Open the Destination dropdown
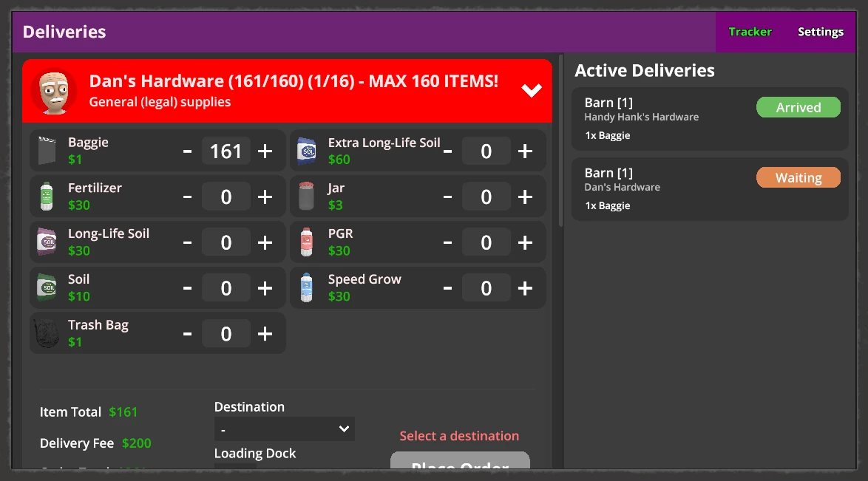 coord(285,429)
